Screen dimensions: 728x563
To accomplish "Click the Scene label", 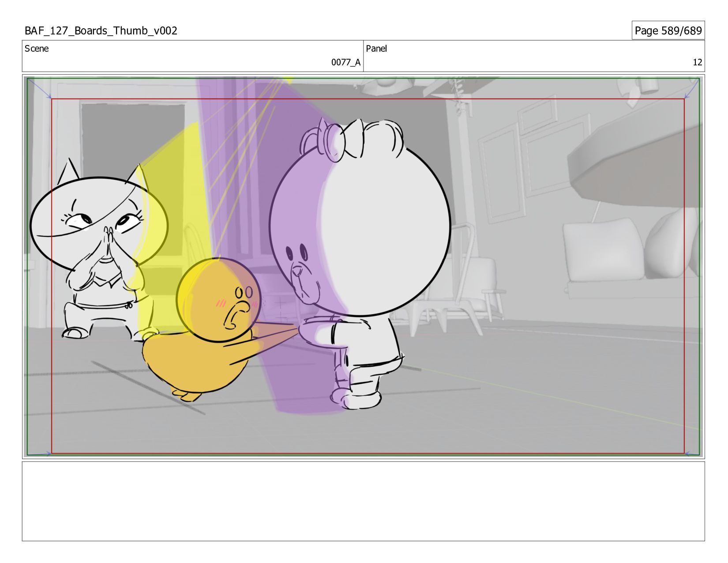I will 37,49.
